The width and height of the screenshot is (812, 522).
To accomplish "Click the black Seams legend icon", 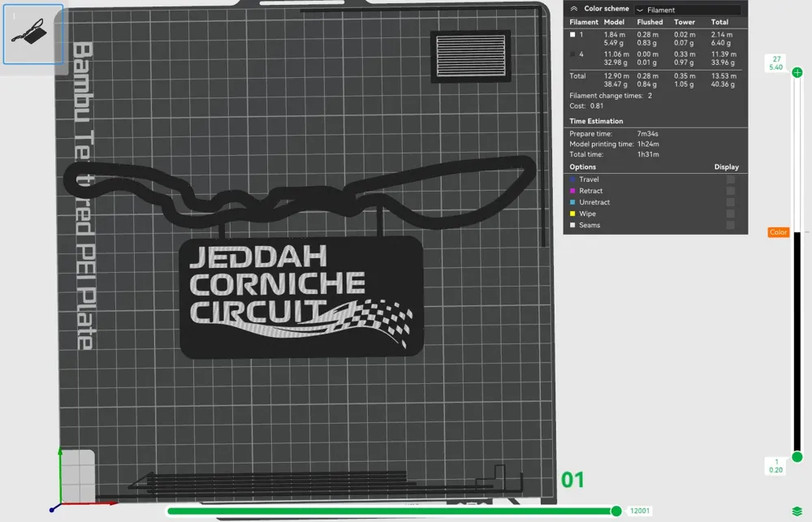I will click(x=572, y=225).
